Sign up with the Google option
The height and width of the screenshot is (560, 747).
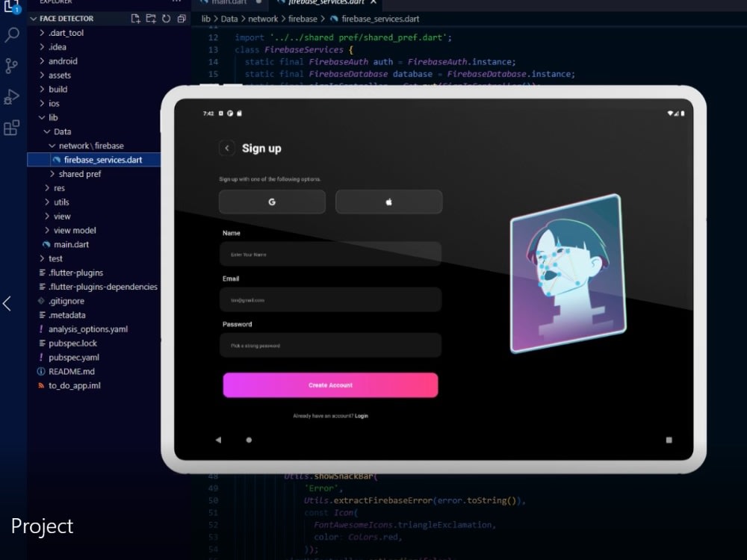pos(272,202)
